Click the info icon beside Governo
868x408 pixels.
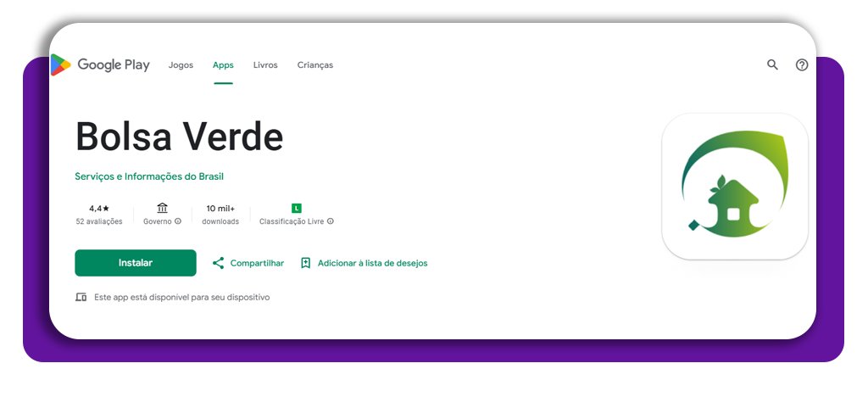178,221
